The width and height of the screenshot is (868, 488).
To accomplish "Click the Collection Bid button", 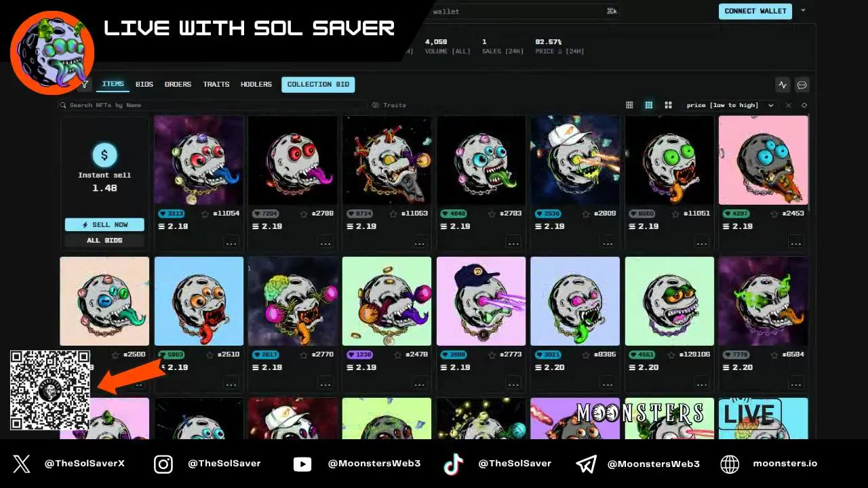I will pyautogui.click(x=318, y=85).
